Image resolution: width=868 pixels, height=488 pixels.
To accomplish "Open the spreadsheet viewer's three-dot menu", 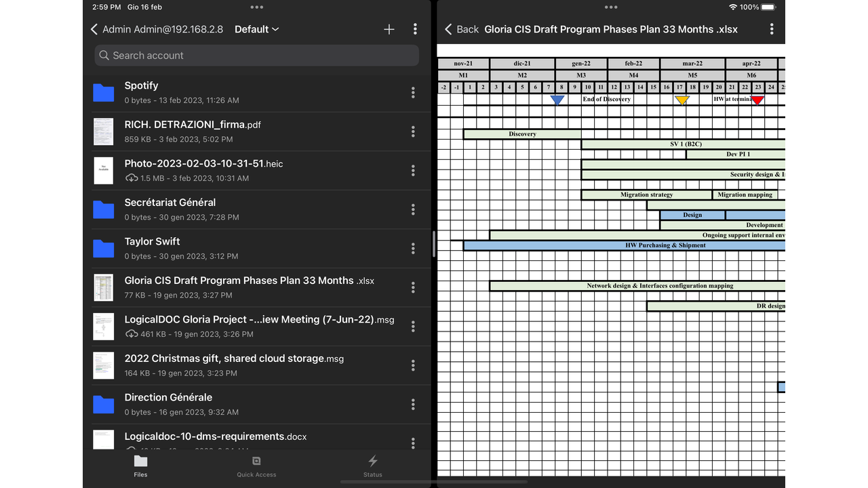I will [x=771, y=29].
